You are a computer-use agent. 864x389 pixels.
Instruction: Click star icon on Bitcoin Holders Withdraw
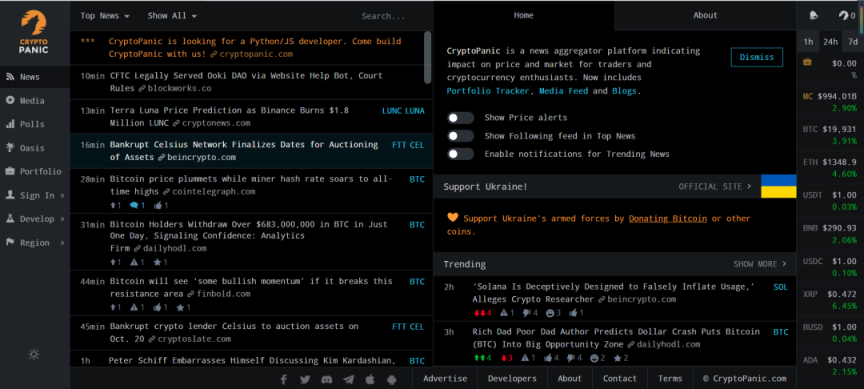157,262
